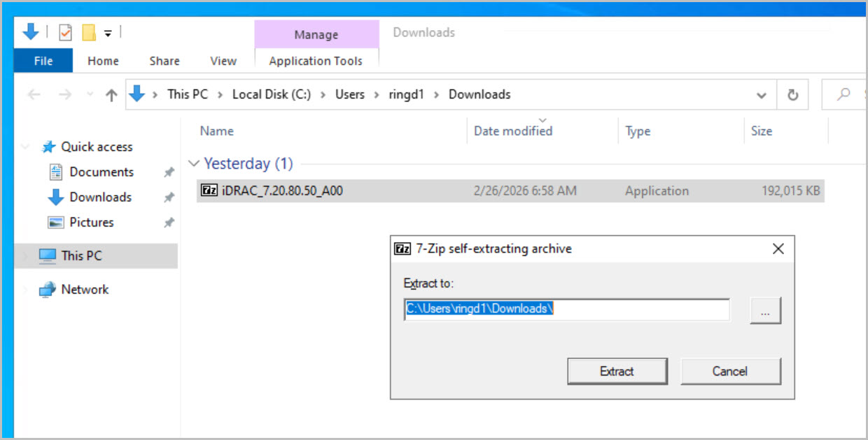
Task: Collapse the Quick access tree node
Action: (26, 147)
